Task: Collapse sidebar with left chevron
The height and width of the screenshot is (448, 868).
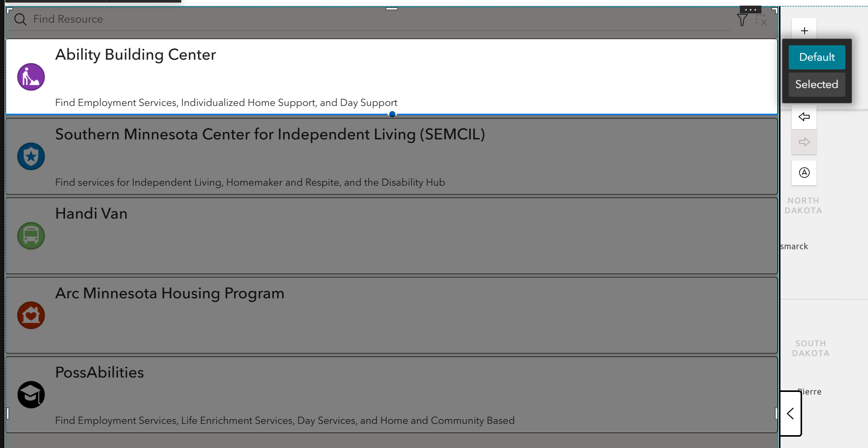Action: [791, 414]
